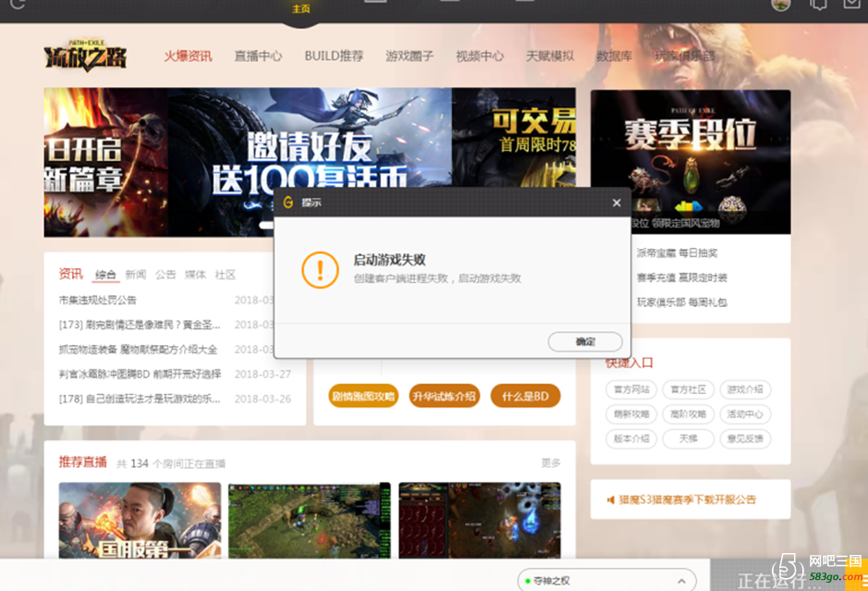The height and width of the screenshot is (591, 868).
Task: Click the 什么是BD orange button
Action: coord(525,396)
